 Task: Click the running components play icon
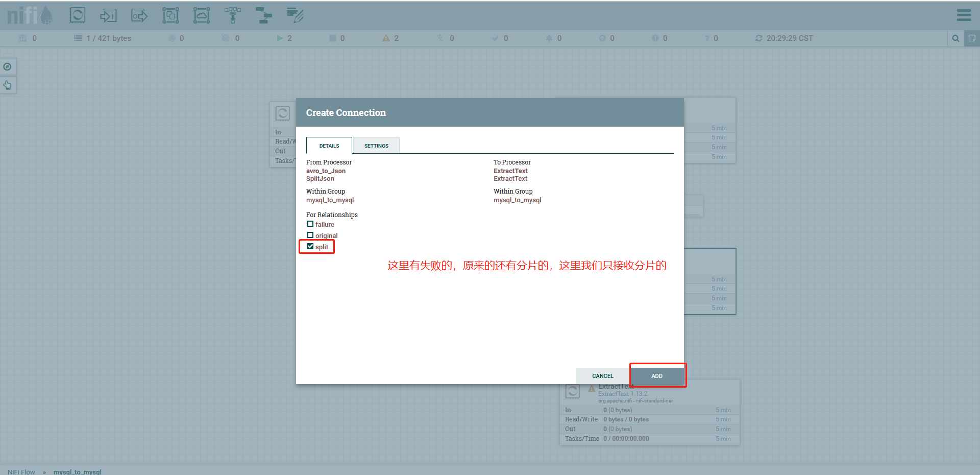[279, 38]
